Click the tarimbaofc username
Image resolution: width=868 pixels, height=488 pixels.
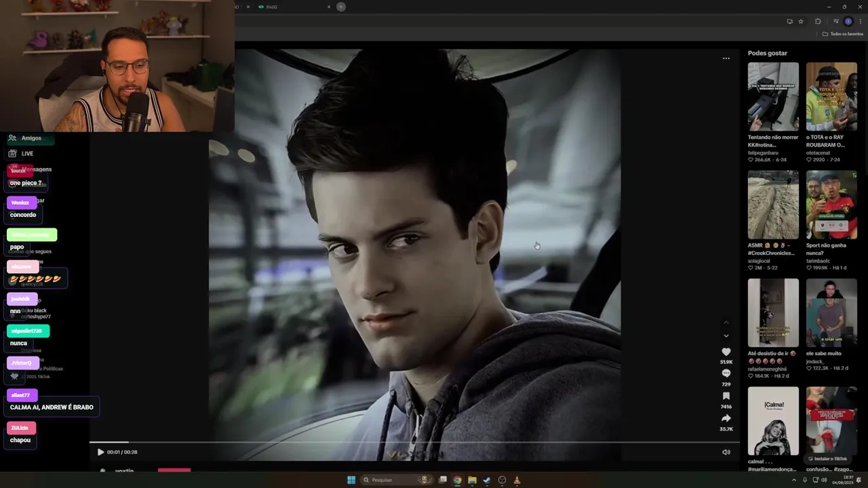coord(818,261)
